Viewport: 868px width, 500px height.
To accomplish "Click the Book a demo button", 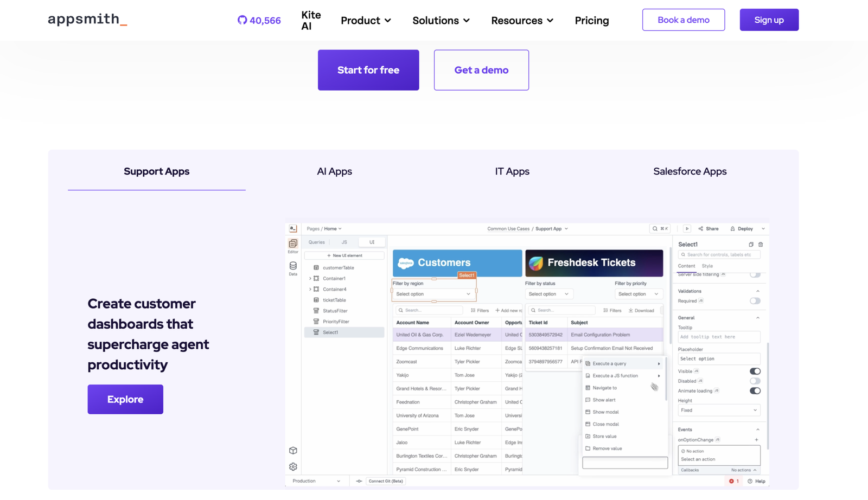I will (684, 20).
